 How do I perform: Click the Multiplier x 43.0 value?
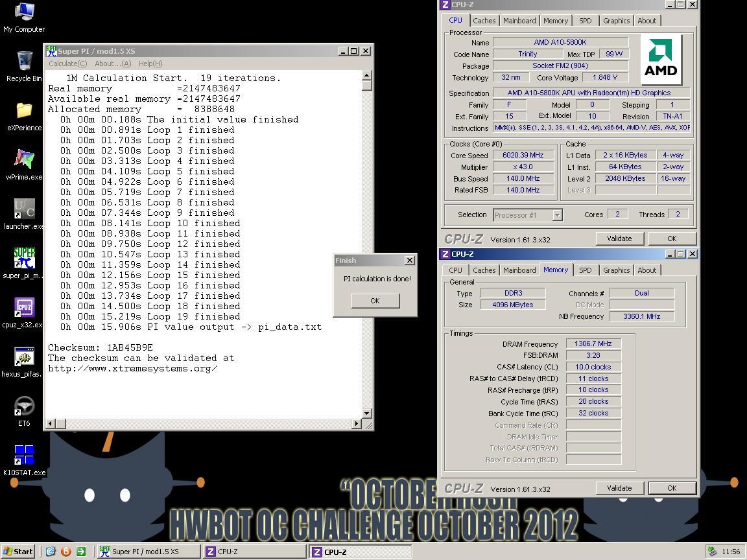[x=523, y=167]
